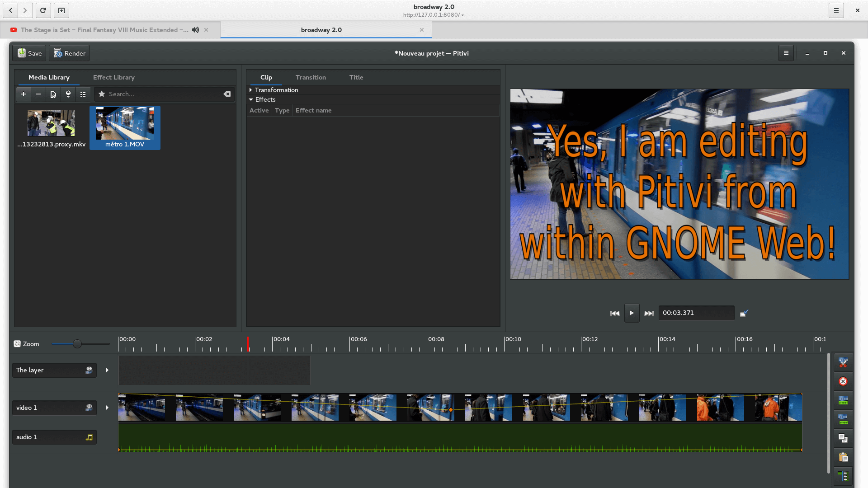Click the Copy clips icon in timeline toolbar

point(843,438)
